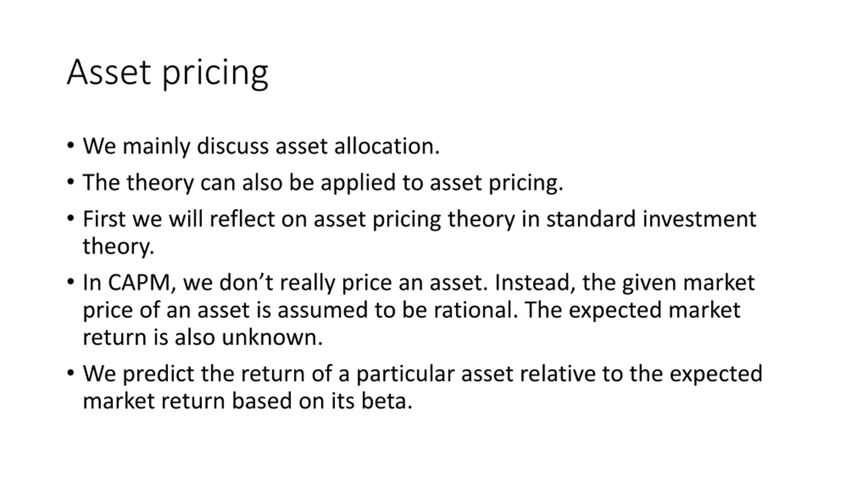
Task: Click the word "CAPM" in the fourth bullet
Action: 139,282
